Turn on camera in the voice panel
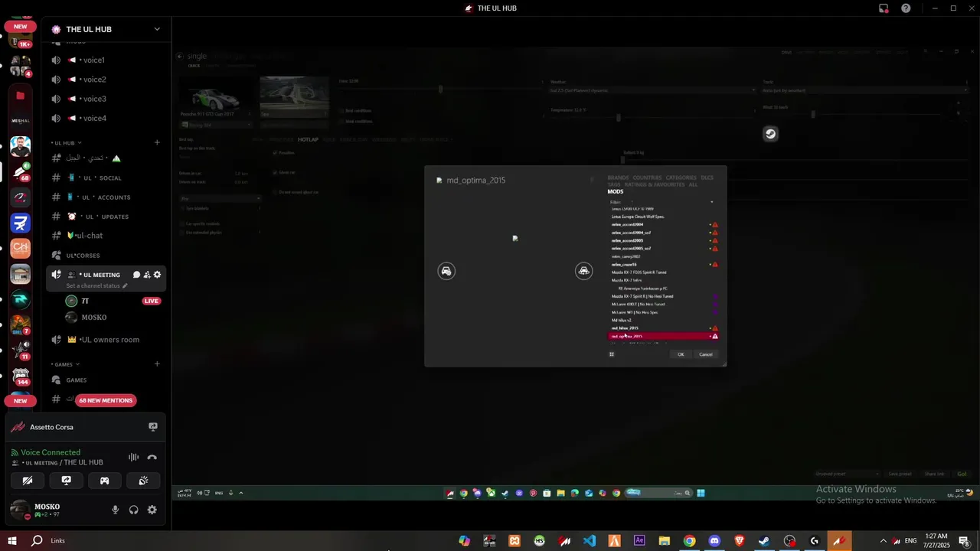Screen dimensions: 980x551 click(x=28, y=481)
